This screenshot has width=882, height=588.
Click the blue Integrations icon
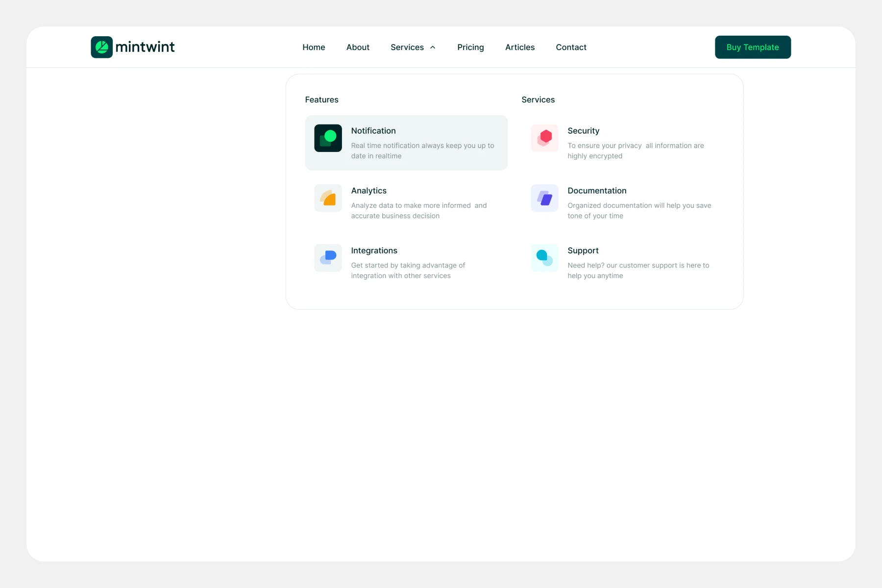pos(328,258)
